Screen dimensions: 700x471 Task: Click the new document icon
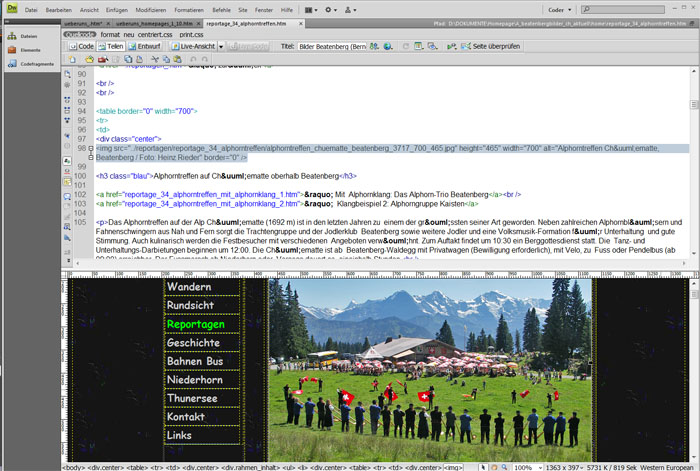click(x=72, y=59)
